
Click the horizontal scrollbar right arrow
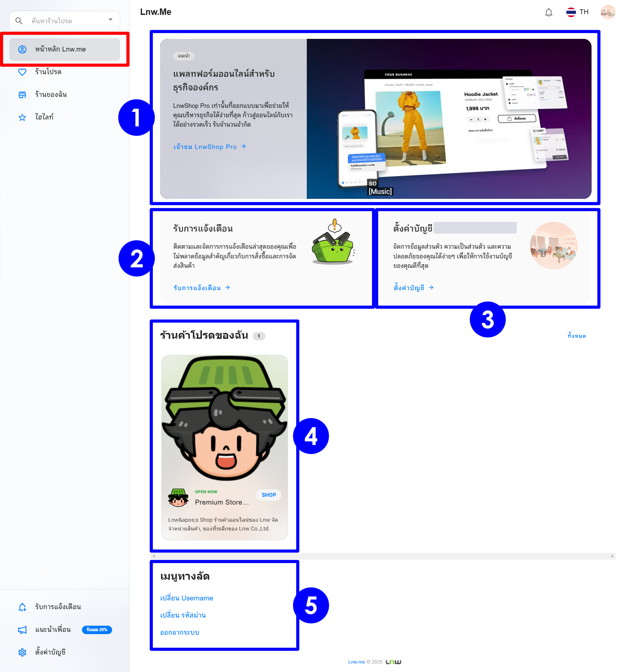pyautogui.click(x=612, y=556)
